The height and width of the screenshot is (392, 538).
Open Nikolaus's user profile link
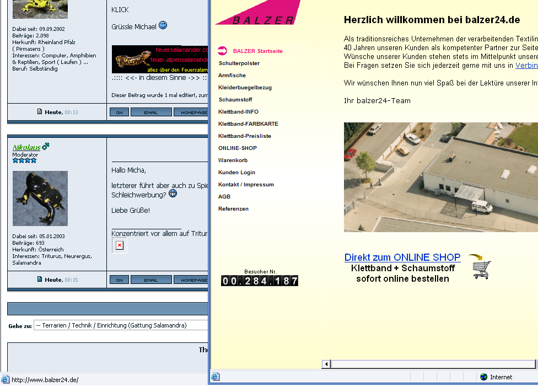[x=26, y=147]
